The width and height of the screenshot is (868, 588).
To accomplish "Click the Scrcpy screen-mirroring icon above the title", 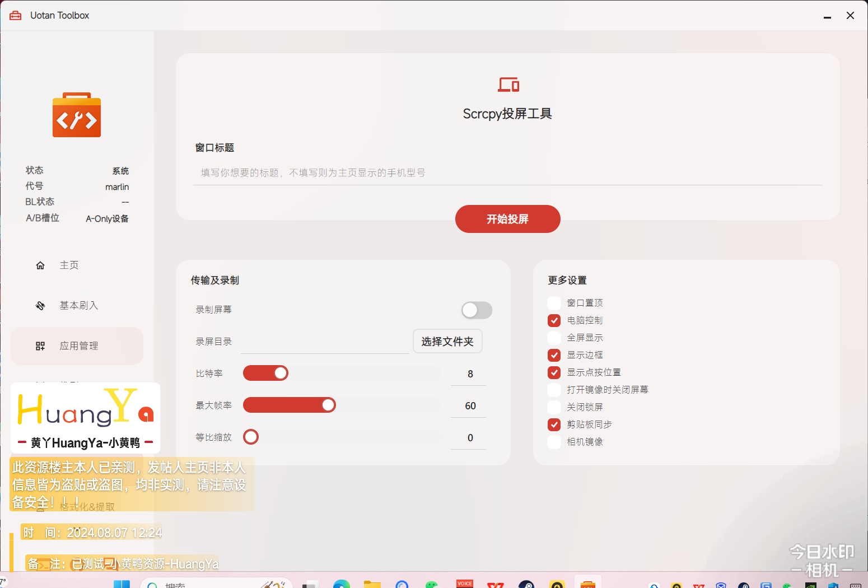I will [x=508, y=85].
